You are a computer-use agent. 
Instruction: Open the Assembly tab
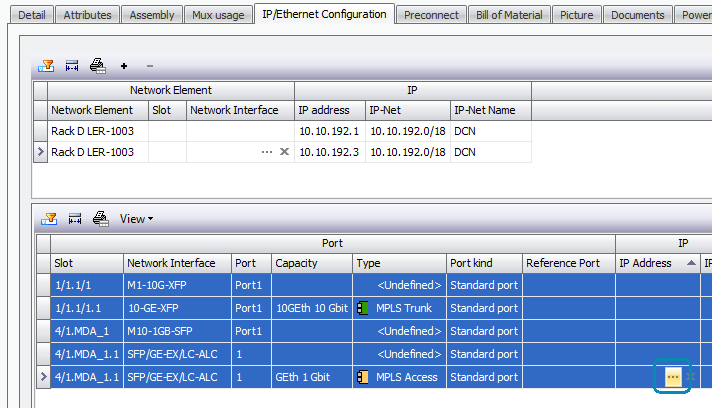[x=152, y=15]
